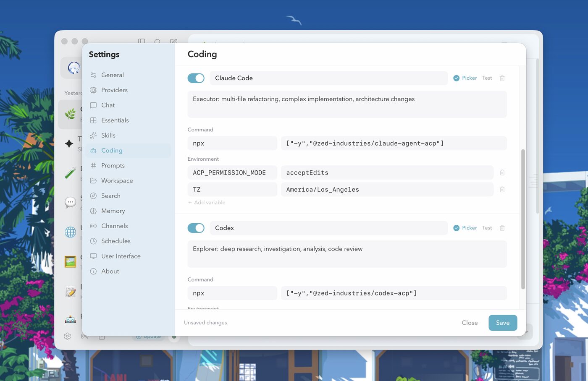Open the Memory settings section
Viewport: 588px width, 381px height.
click(112, 211)
